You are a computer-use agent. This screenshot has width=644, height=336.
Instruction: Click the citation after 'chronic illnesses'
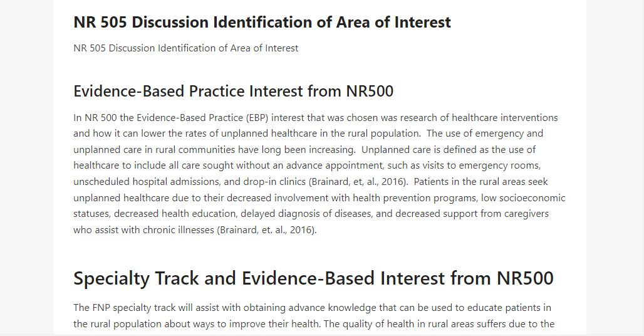[x=266, y=230]
